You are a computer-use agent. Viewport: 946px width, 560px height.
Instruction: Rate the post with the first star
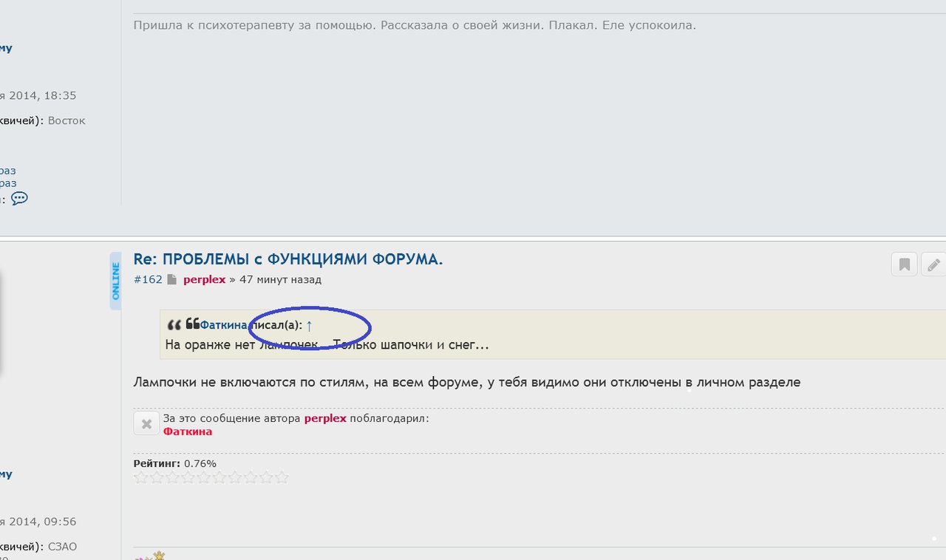point(141,477)
